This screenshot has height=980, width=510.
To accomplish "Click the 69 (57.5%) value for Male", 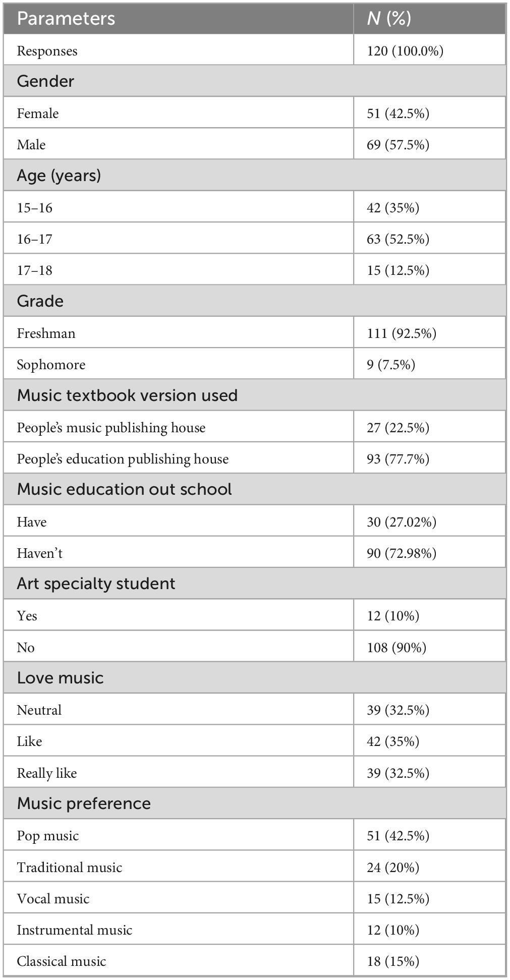I will 398,145.
